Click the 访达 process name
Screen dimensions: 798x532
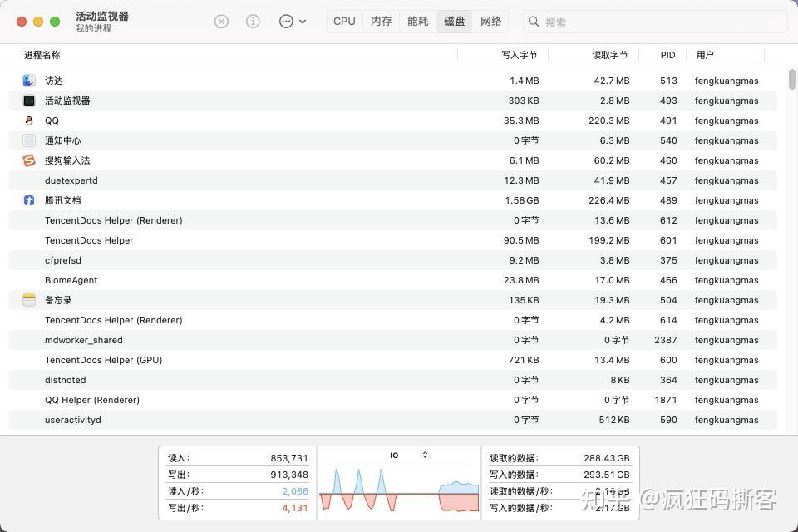tap(54, 81)
